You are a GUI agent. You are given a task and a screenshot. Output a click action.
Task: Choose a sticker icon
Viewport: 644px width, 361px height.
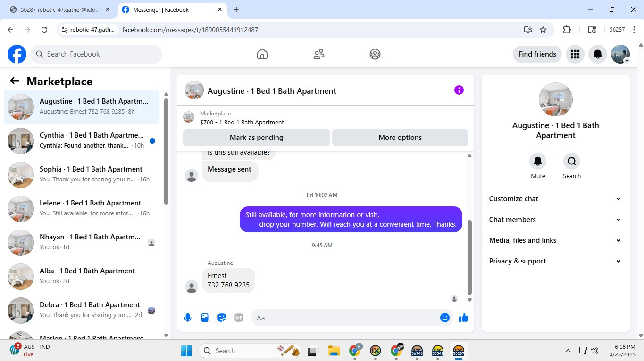(222, 318)
